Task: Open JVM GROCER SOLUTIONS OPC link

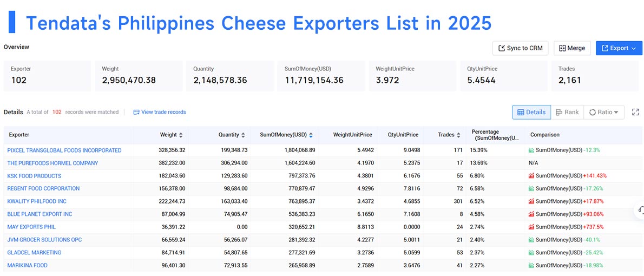Action: pyautogui.click(x=44, y=240)
